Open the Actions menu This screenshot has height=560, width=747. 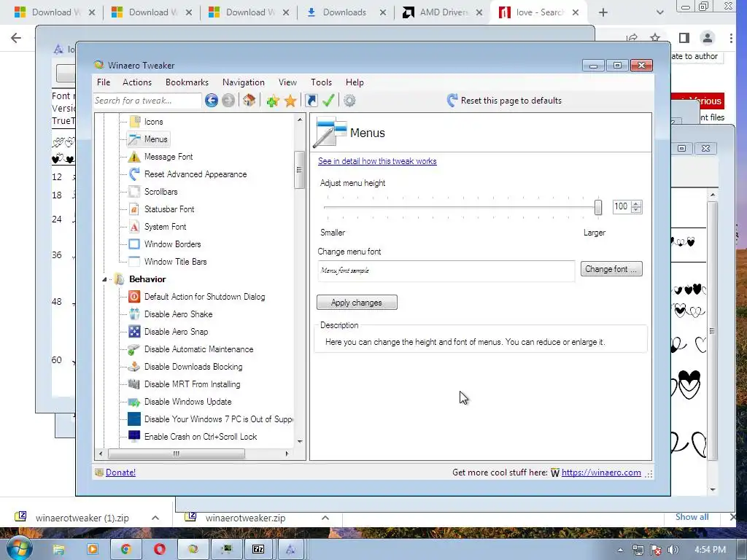click(x=137, y=82)
